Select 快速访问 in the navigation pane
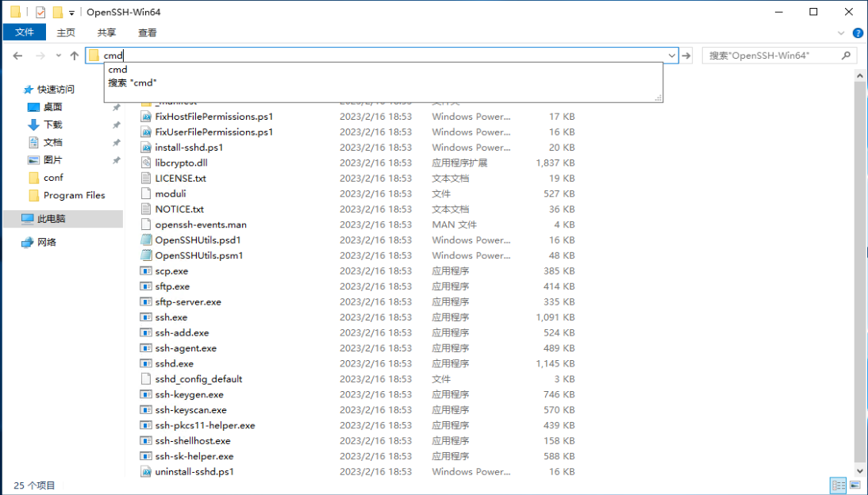The image size is (868, 495). [56, 89]
